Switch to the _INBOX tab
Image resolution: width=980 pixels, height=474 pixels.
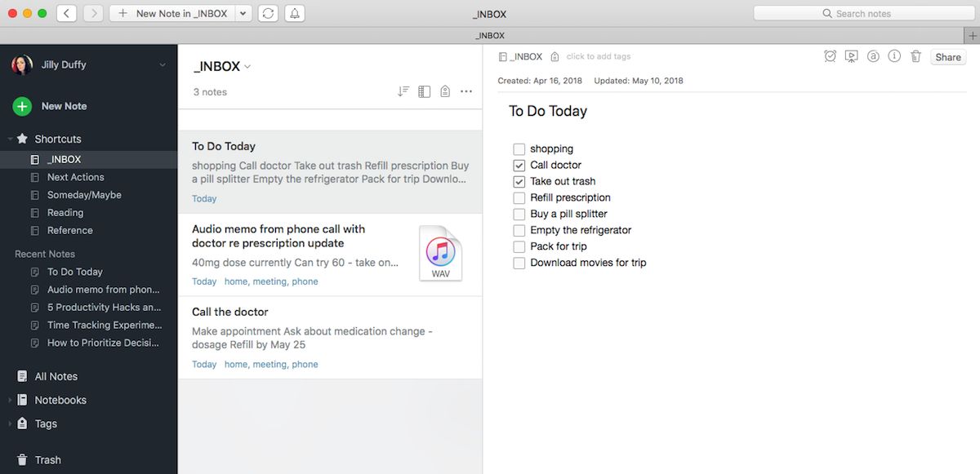(490, 35)
